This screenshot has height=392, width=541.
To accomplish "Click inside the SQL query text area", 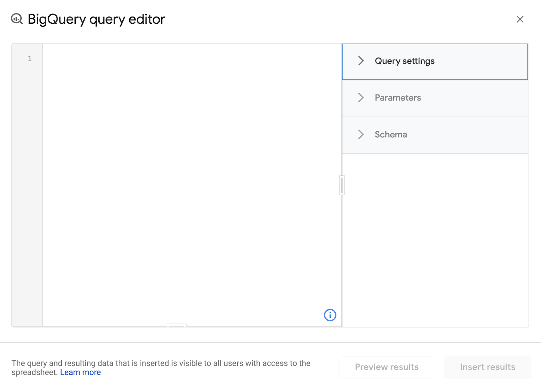I will pos(192,184).
